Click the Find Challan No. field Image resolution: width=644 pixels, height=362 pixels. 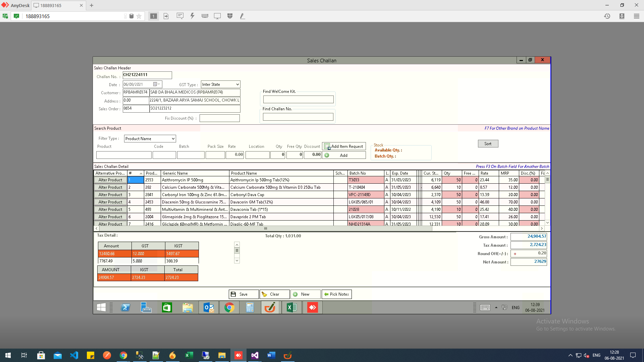[298, 117]
